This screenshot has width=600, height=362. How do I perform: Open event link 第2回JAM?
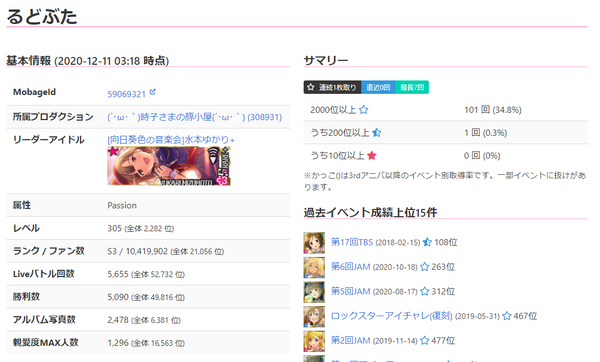(x=351, y=341)
